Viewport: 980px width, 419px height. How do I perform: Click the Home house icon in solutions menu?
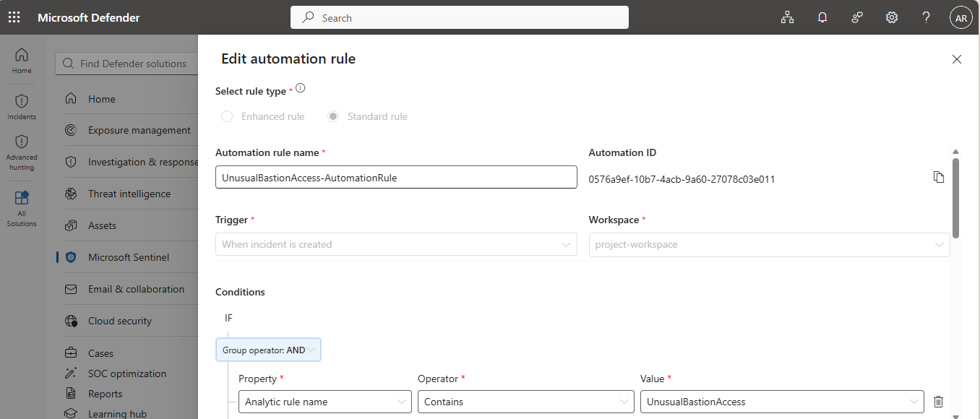click(x=71, y=99)
